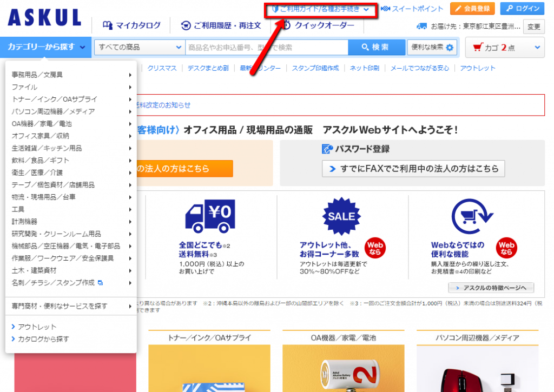Click the 便利な検索 button
Image resolution: width=554 pixels, height=392 pixels.
tap(432, 48)
